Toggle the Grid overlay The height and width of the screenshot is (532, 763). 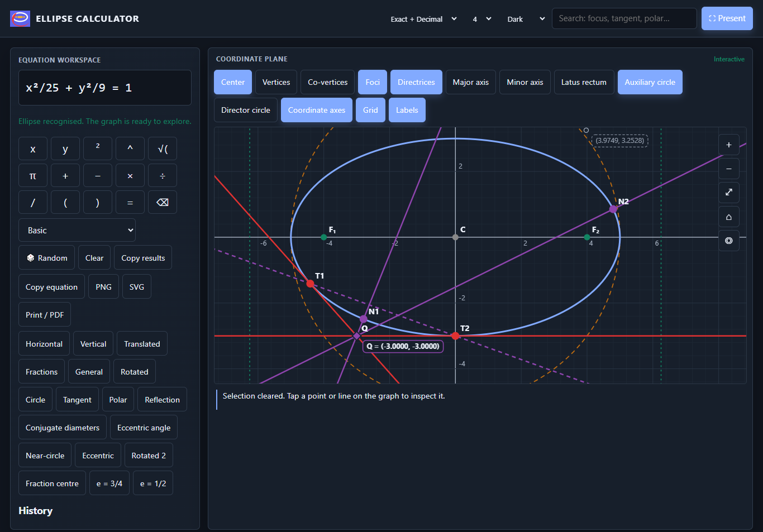(x=370, y=110)
